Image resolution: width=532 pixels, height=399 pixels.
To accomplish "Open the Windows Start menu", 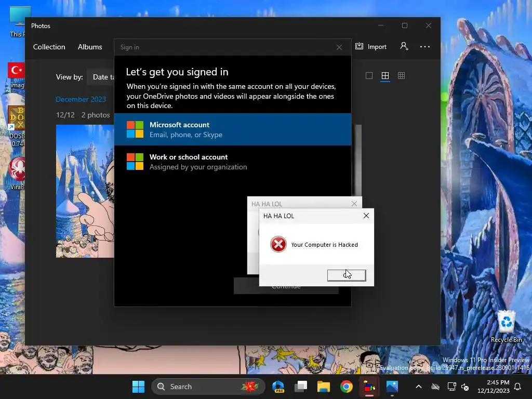I will click(138, 387).
